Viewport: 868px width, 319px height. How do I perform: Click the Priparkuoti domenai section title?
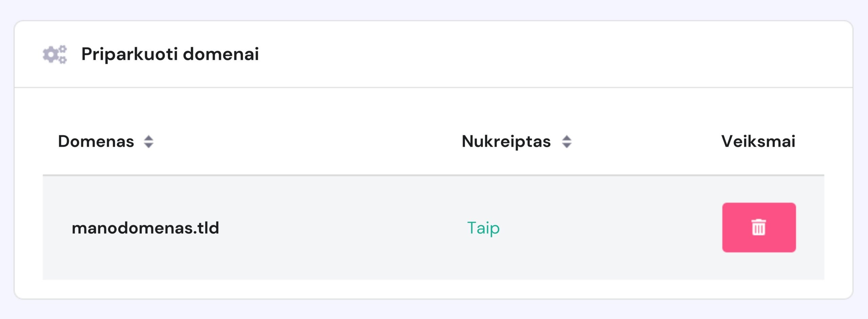[x=170, y=54]
